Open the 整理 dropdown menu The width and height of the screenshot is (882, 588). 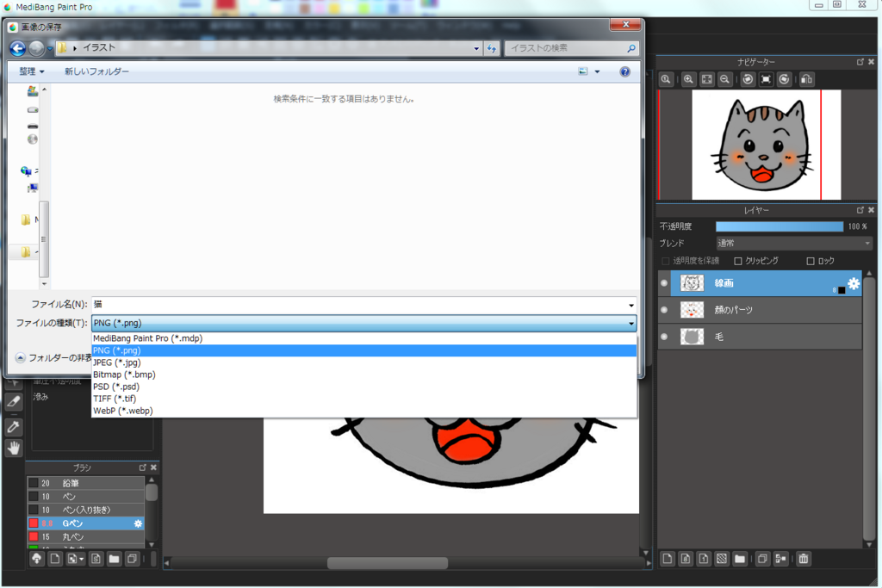[32, 71]
